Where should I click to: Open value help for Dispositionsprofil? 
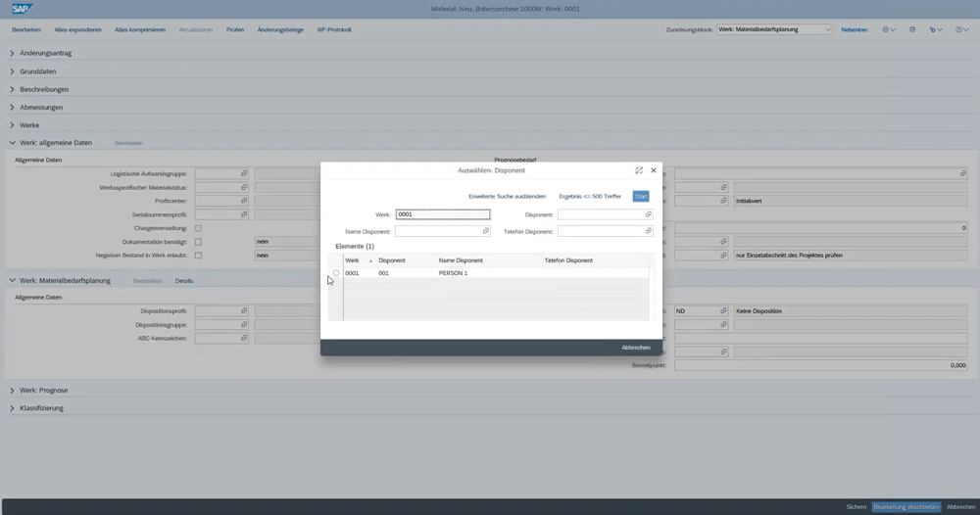click(244, 311)
